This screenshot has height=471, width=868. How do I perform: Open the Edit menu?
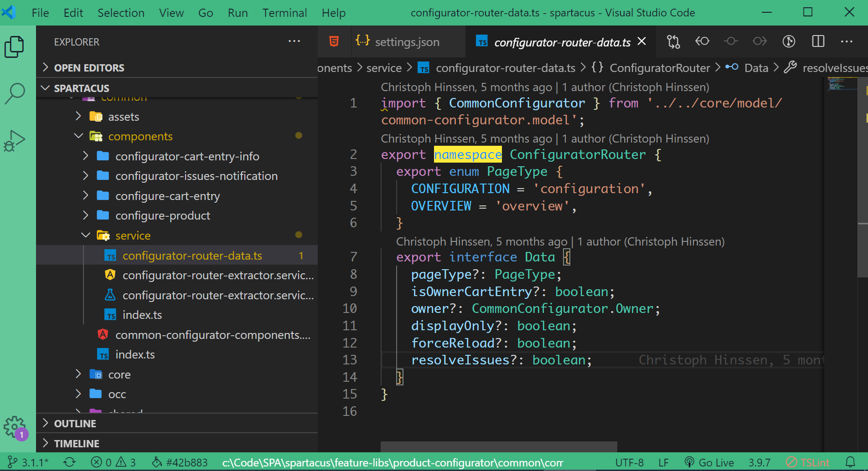pos(73,13)
